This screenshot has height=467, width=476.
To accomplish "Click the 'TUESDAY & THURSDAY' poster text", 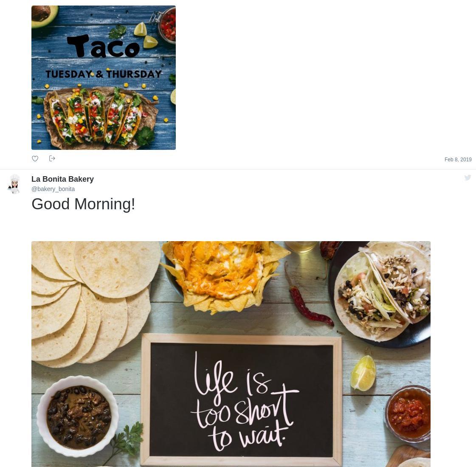I will pyautogui.click(x=104, y=74).
